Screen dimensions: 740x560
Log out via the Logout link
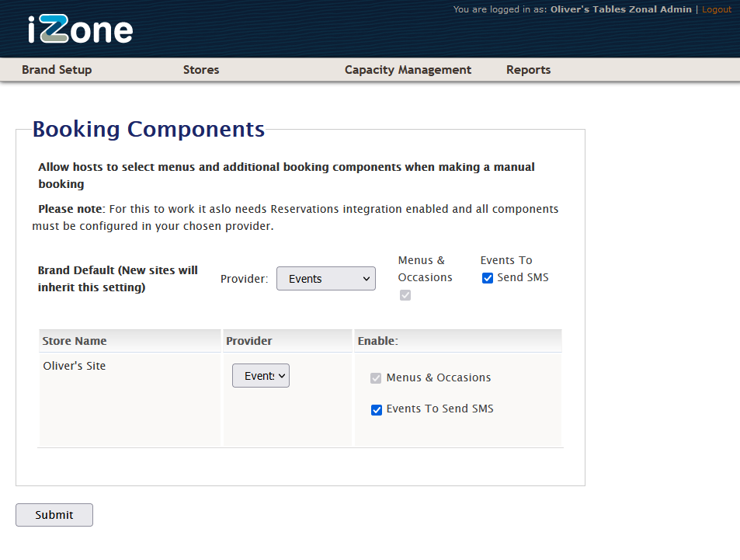(716, 9)
